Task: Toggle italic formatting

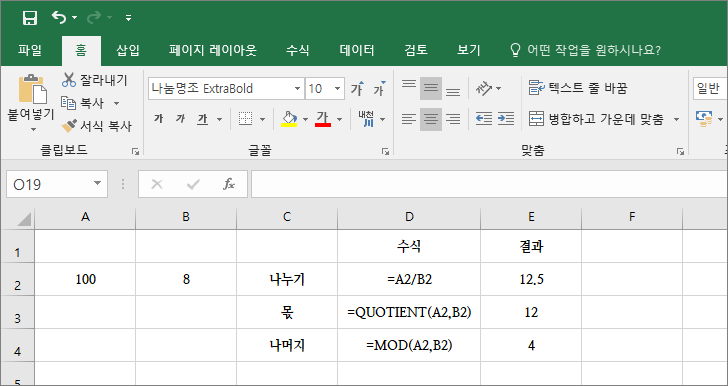Action: tap(180, 119)
